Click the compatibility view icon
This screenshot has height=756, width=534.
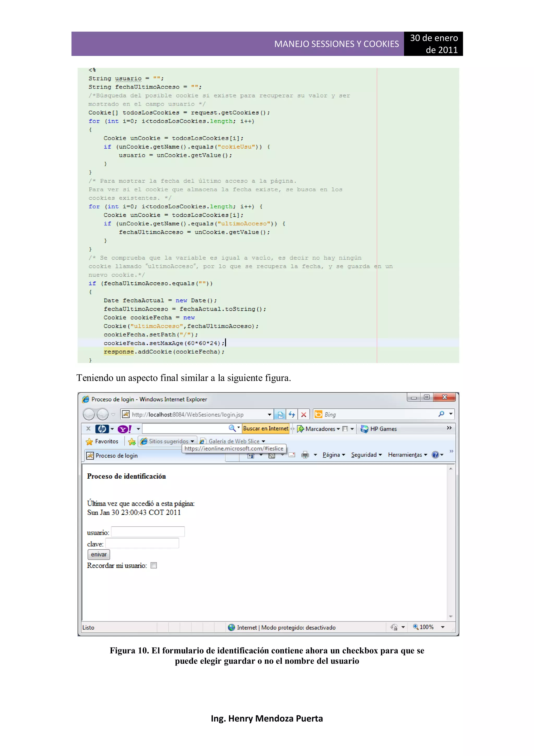[280, 415]
